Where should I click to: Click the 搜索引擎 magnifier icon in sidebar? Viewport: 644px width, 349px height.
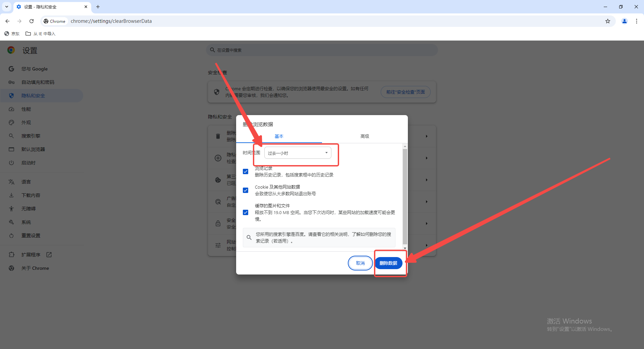coord(11,136)
